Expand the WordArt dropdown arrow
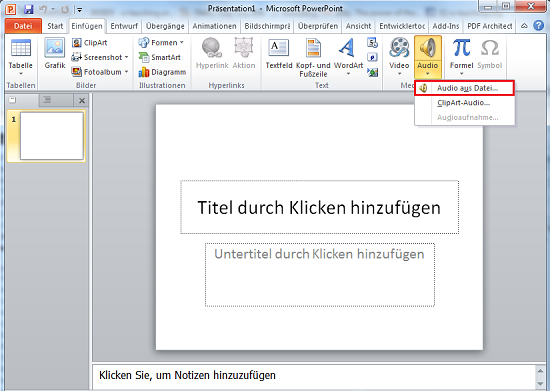Viewport: 550px width, 391px height. [x=348, y=74]
